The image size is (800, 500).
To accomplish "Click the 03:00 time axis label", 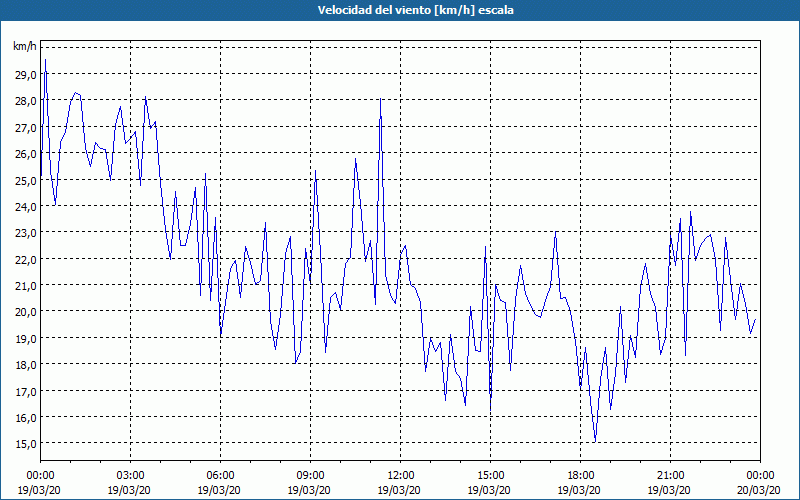I will (130, 476).
